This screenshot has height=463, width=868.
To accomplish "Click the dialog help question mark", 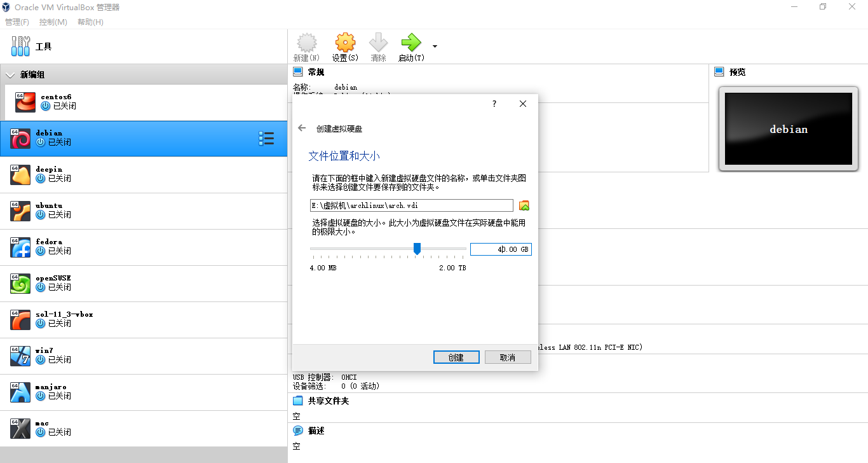I will [494, 104].
